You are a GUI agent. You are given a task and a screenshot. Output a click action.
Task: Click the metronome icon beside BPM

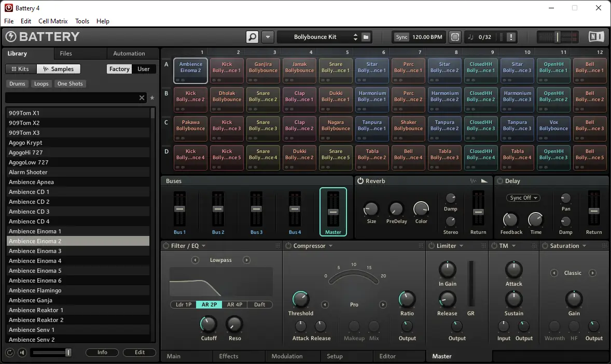point(455,37)
